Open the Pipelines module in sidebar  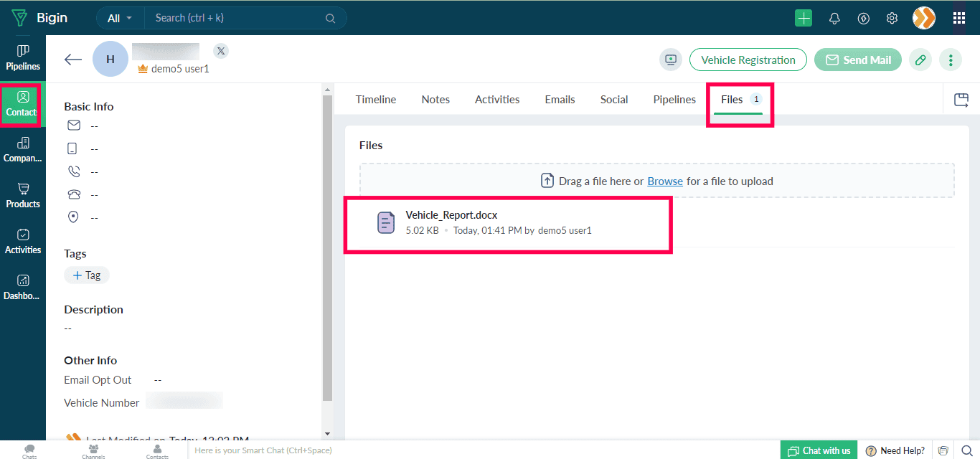click(x=23, y=58)
